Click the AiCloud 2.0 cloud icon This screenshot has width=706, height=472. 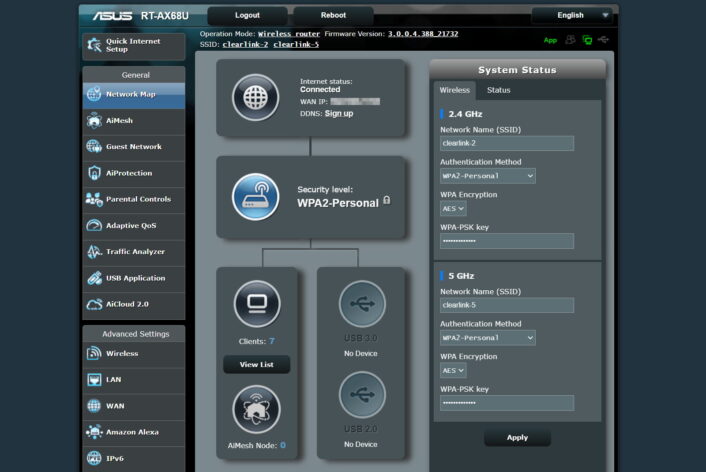click(x=94, y=304)
